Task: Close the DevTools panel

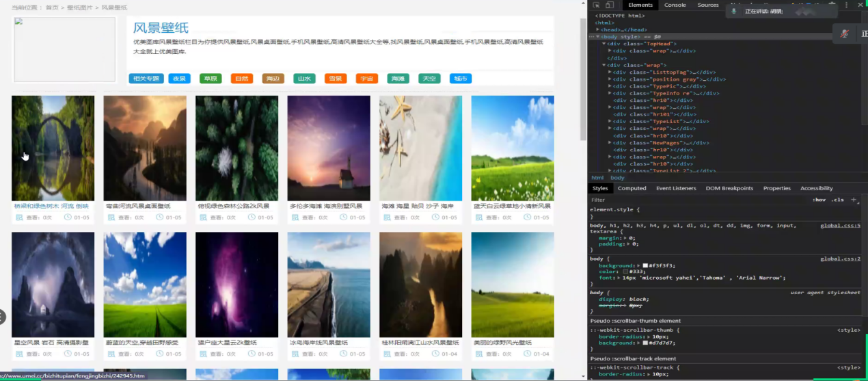Action: pyautogui.click(x=860, y=5)
